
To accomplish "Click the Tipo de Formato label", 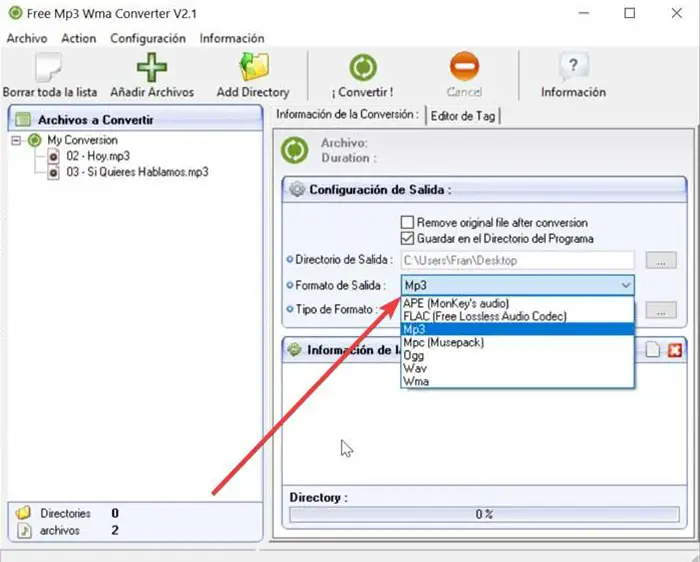I will [x=337, y=309].
